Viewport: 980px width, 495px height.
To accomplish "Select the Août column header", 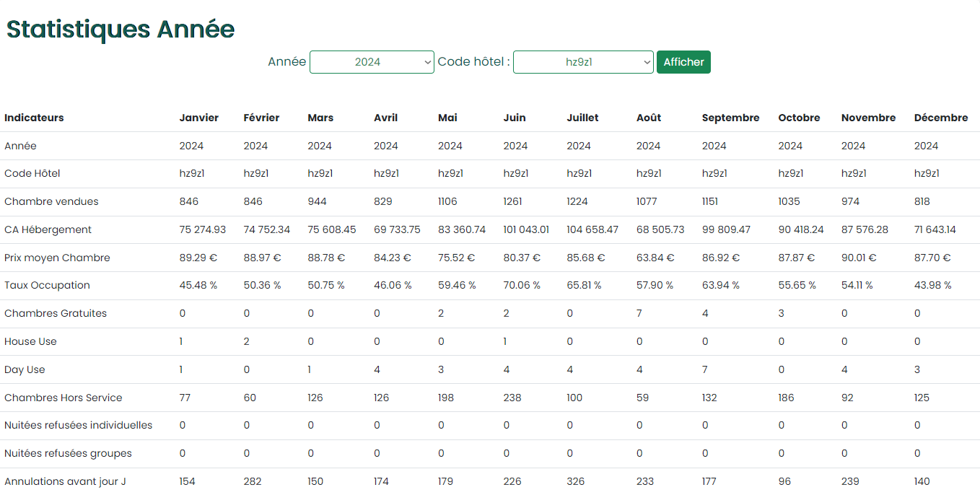I will point(648,118).
